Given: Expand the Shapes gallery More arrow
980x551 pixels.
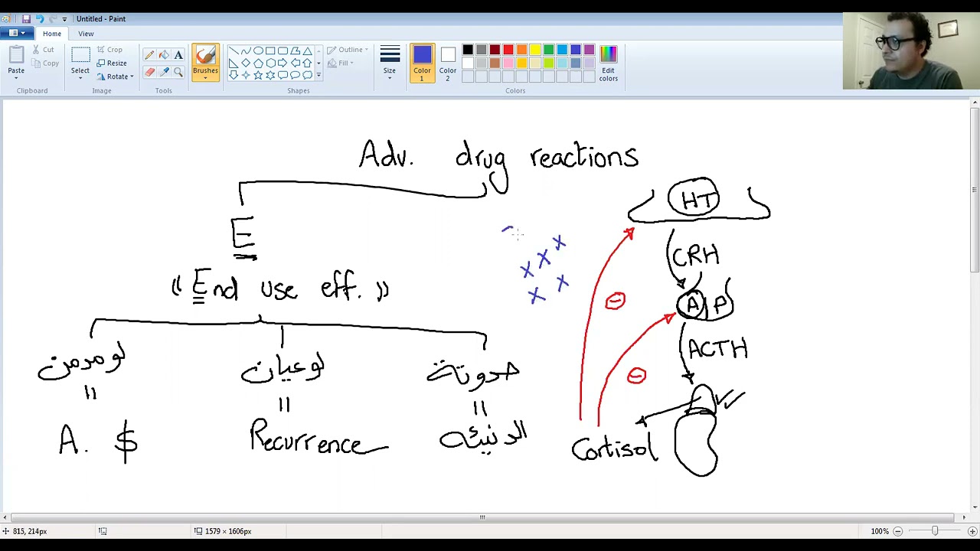Looking at the screenshot, I should click(x=318, y=75).
